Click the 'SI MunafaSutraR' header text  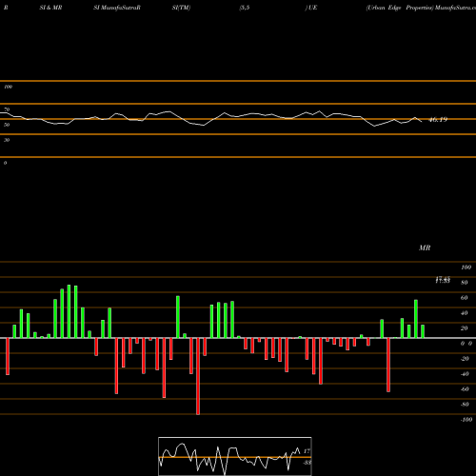click(117, 8)
